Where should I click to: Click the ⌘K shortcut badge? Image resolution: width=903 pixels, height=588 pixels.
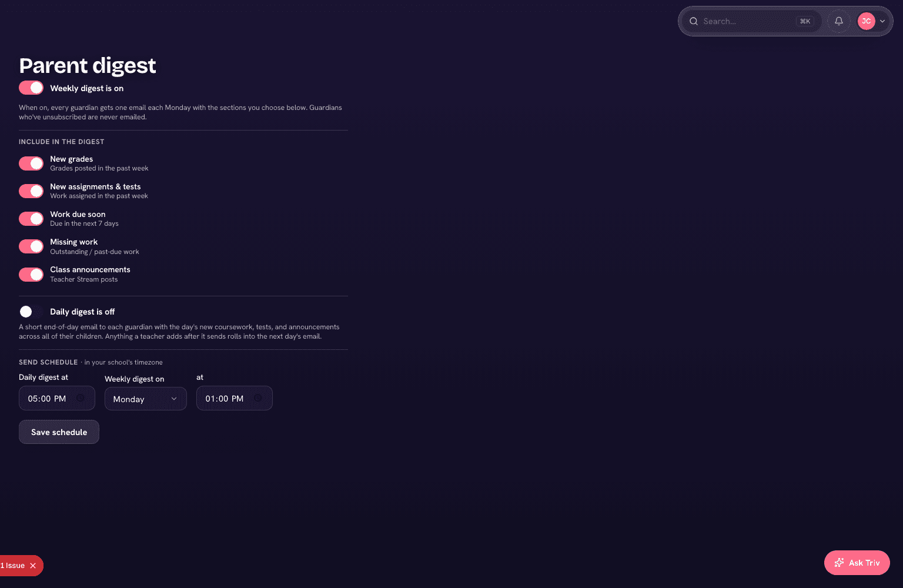click(x=805, y=21)
